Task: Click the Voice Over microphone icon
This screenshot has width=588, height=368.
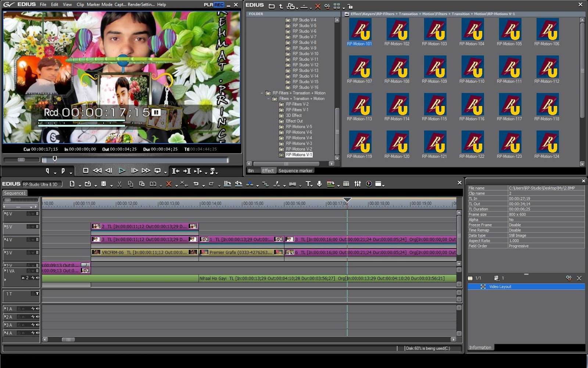Action: pyautogui.click(x=319, y=184)
